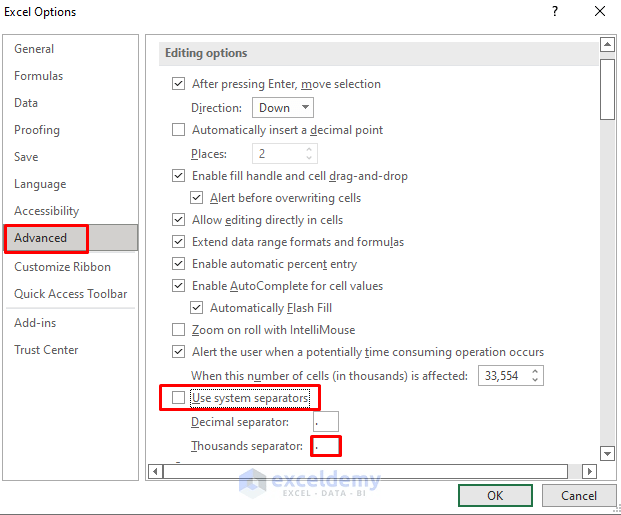This screenshot has width=621, height=515.
Task: Open Quick Access Toolbar settings
Action: pos(70,294)
